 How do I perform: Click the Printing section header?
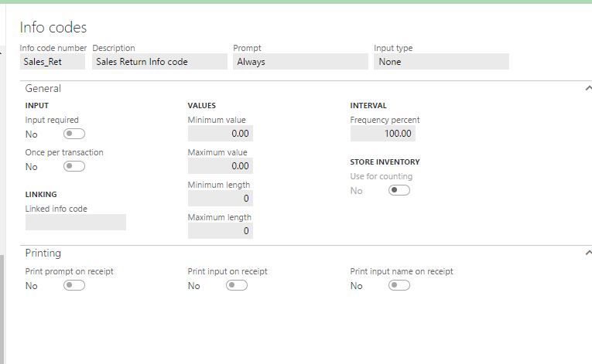point(43,253)
